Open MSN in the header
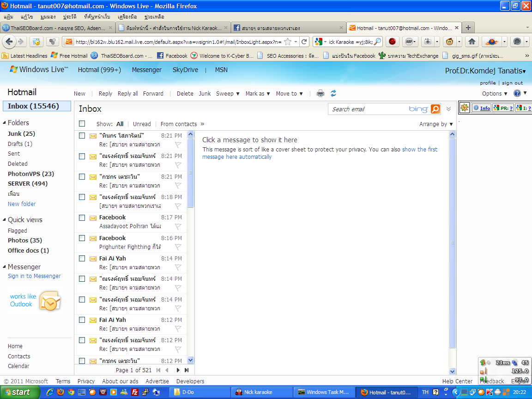The height and width of the screenshot is (399, 532). coord(221,70)
